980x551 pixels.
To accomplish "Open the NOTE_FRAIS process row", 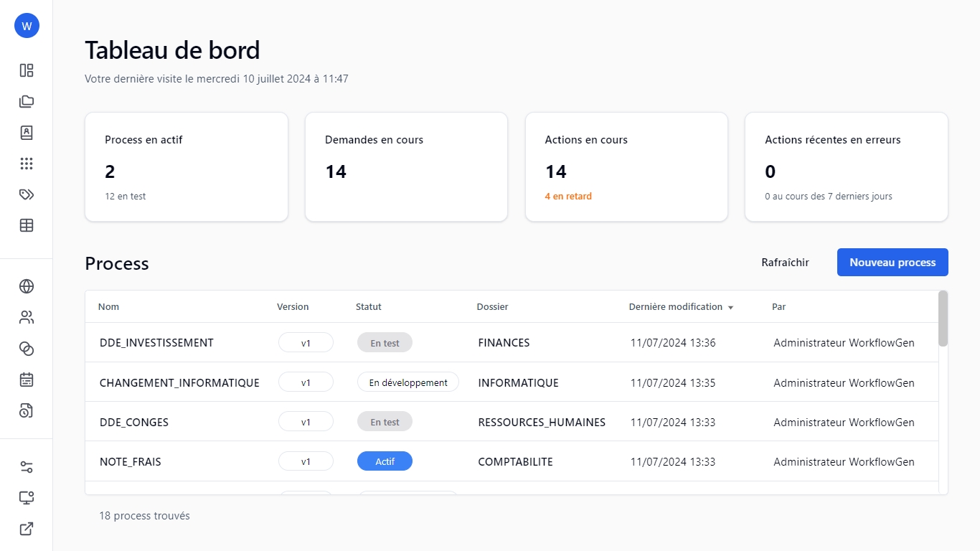I will 131,462.
